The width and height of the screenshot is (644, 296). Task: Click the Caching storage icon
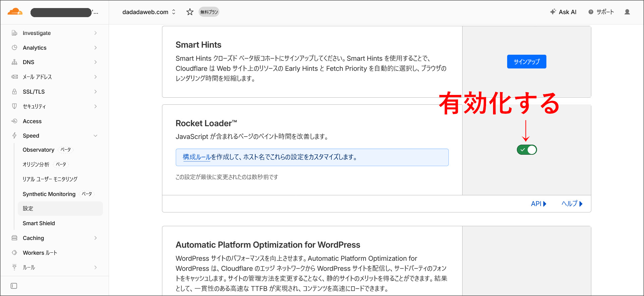14,238
